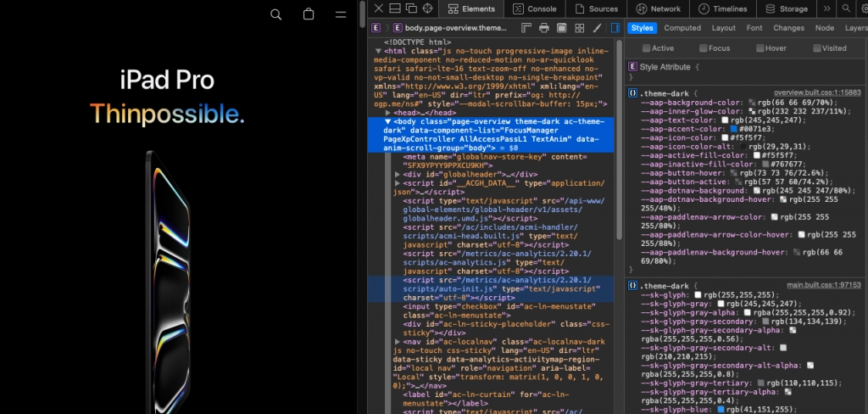Detach the inspector into separate window
The image size is (868, 414).
click(411, 8)
